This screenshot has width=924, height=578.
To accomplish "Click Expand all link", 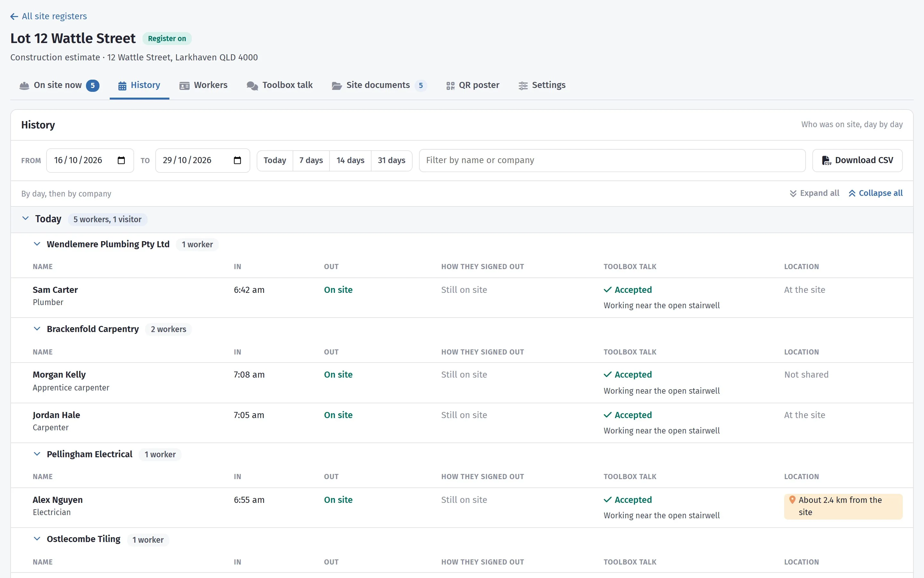I will click(814, 193).
